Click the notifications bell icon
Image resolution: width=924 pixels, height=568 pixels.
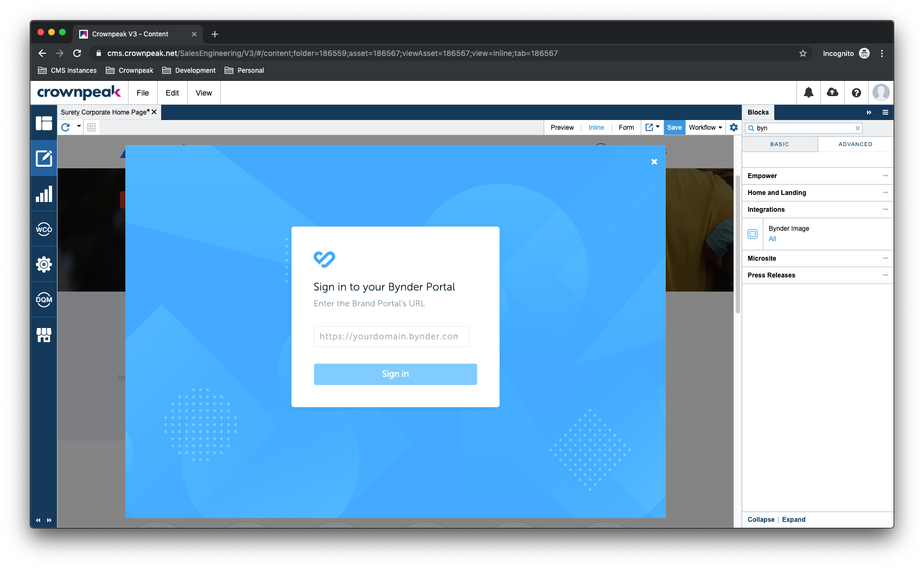(808, 93)
